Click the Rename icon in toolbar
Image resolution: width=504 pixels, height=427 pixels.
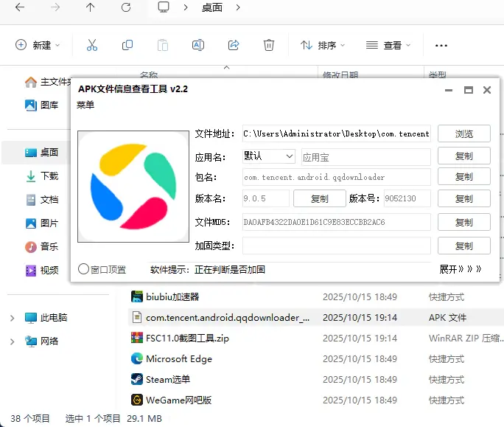click(197, 45)
